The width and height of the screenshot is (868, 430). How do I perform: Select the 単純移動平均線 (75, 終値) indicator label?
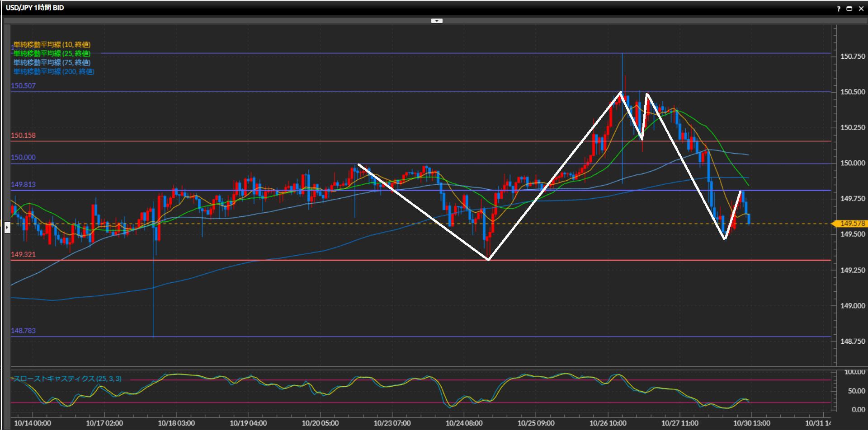point(52,63)
